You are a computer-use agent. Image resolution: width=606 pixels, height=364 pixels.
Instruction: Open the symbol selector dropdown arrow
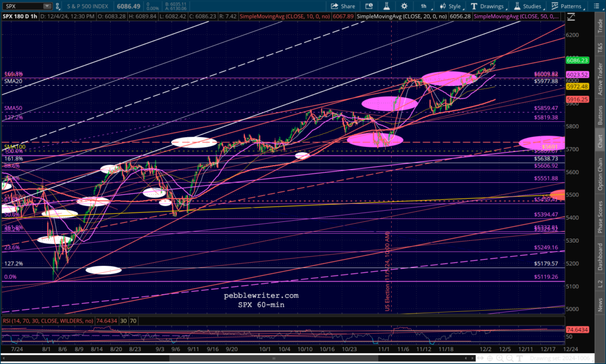coord(47,6)
